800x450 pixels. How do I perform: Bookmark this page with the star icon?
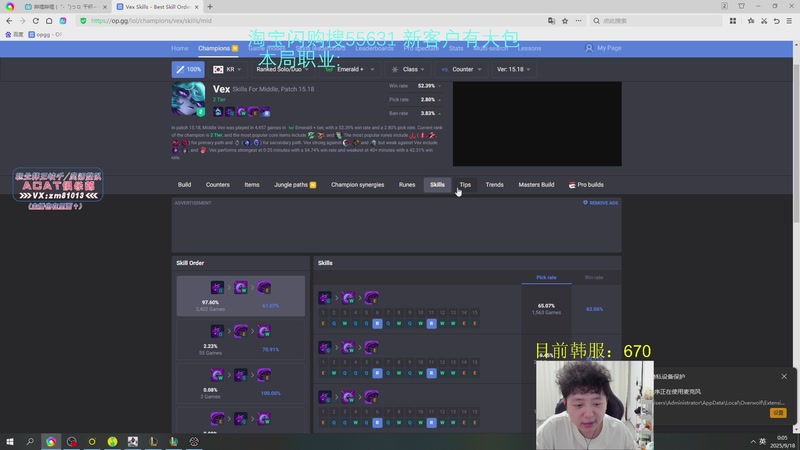tap(565, 21)
